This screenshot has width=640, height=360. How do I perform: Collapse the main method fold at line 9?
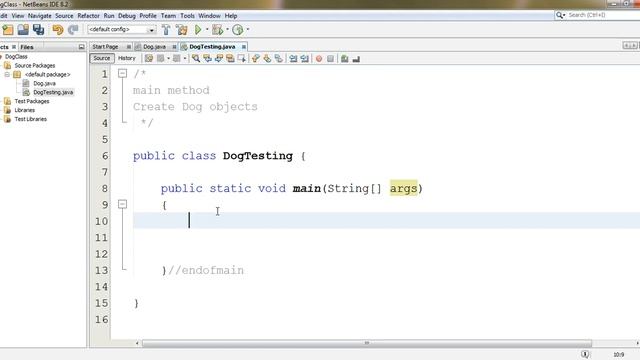122,204
